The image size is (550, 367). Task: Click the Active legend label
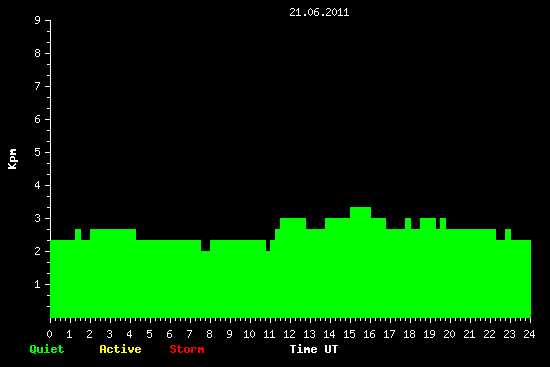[x=120, y=349]
